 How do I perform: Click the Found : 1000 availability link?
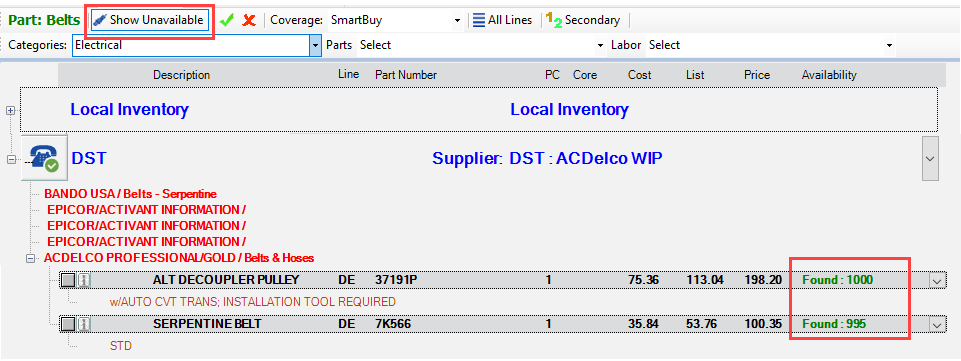pyautogui.click(x=837, y=280)
